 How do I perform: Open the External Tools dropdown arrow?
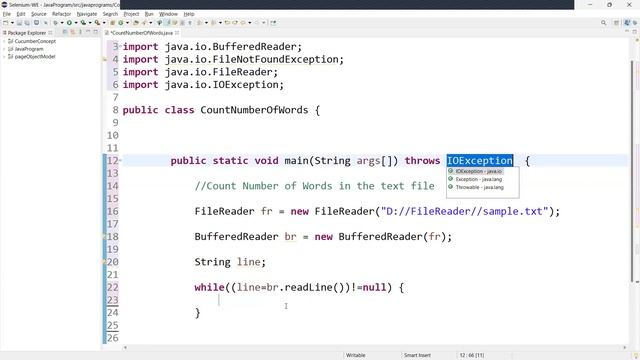[104, 23]
